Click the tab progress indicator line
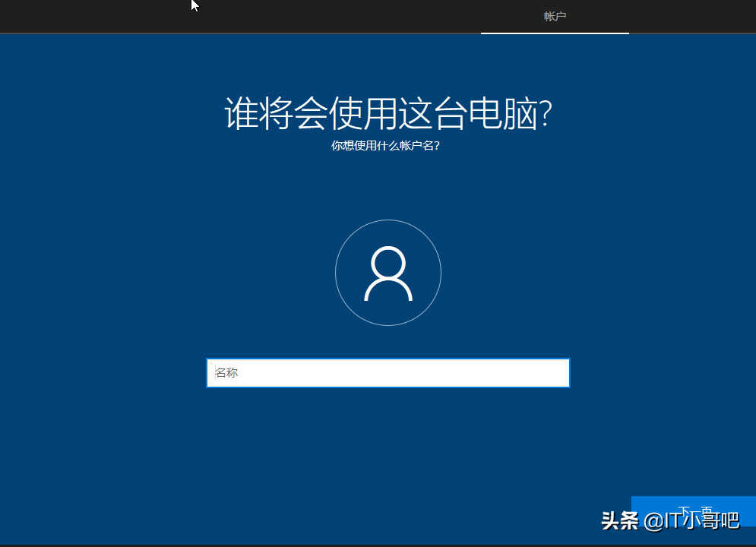Viewport: 756px width, 547px height. [555, 33]
